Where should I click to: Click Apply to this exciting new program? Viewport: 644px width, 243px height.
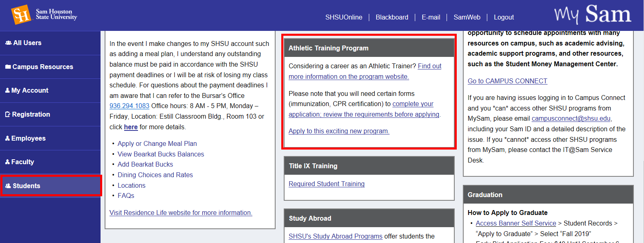click(x=339, y=131)
